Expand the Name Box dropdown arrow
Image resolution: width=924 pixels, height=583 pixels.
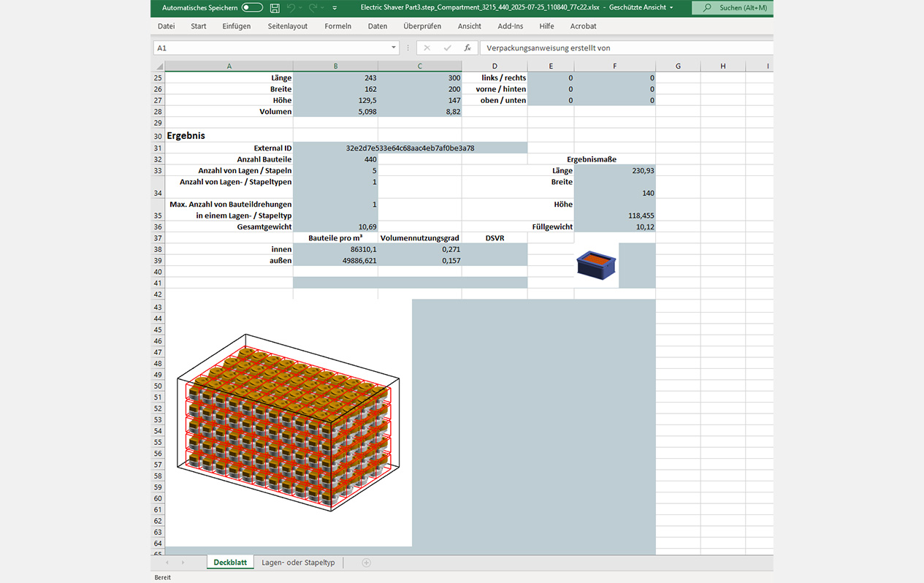pos(394,48)
